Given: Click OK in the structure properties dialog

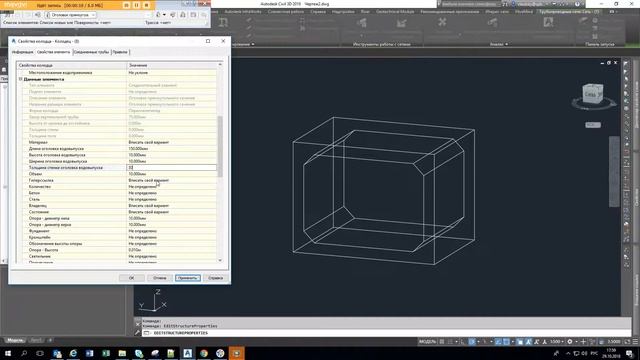Looking at the screenshot, I should coord(131,278).
